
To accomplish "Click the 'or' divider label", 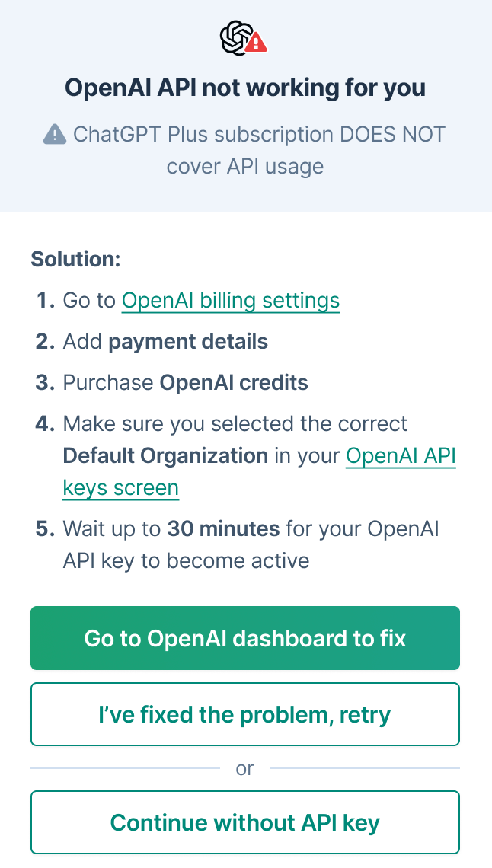I will point(244,768).
